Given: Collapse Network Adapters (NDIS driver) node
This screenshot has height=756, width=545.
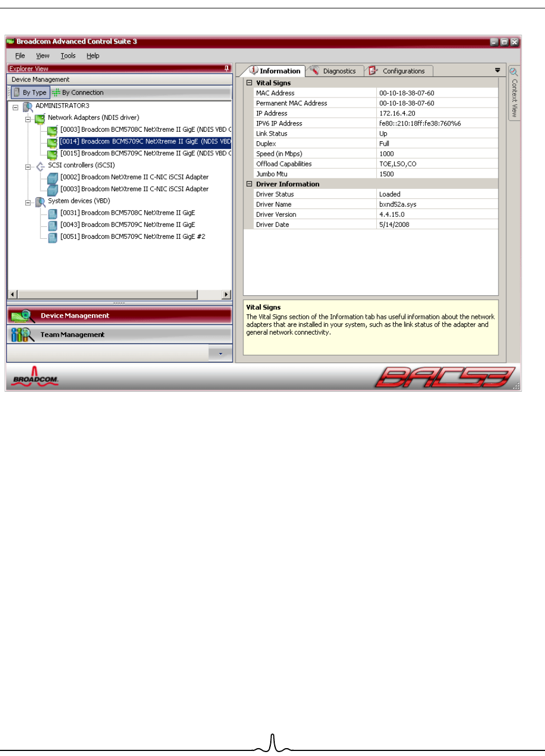Looking at the screenshot, I should click(x=27, y=119).
